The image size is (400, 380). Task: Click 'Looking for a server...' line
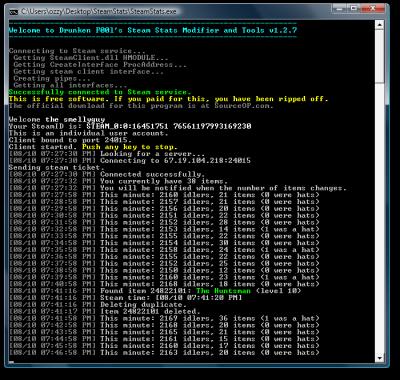(107, 154)
